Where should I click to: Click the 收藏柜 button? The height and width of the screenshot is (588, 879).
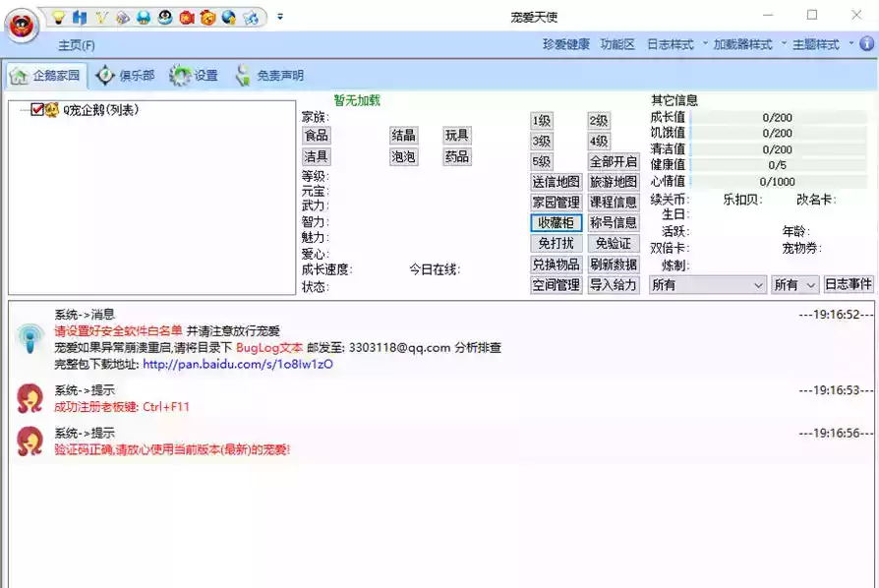click(x=556, y=223)
